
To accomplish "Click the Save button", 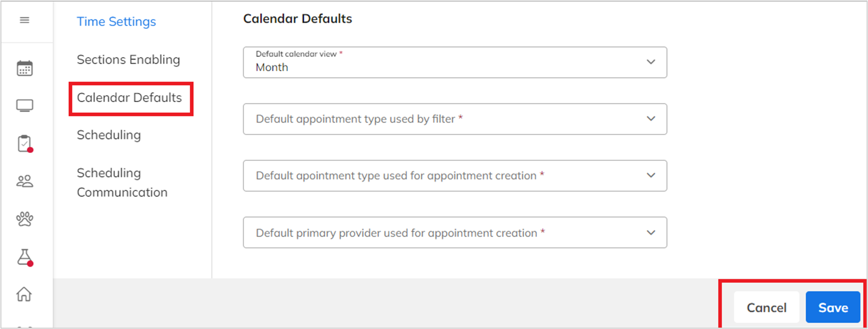I will [x=833, y=307].
